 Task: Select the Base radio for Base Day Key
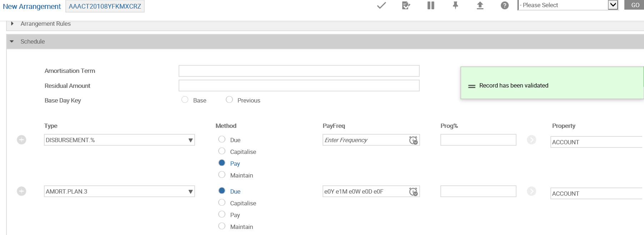185,100
